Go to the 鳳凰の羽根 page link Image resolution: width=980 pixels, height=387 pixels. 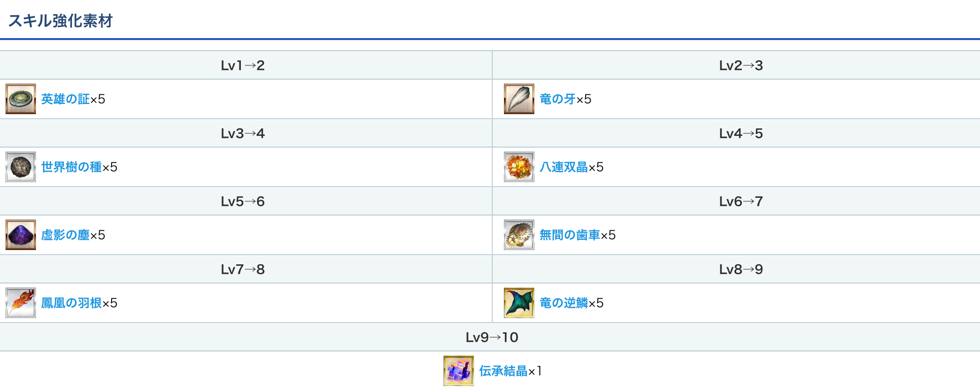[71, 303]
